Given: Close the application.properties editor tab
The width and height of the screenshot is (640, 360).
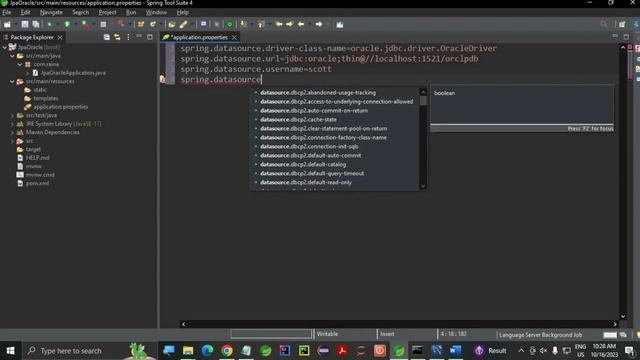Looking at the screenshot, I should 234,37.
